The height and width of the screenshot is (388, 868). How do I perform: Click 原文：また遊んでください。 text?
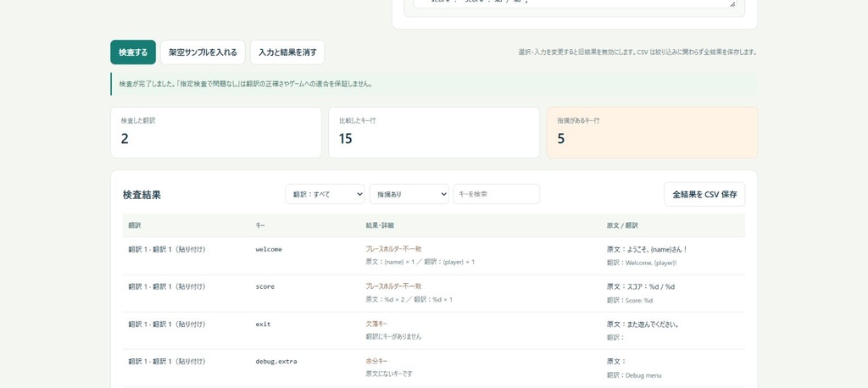click(643, 324)
